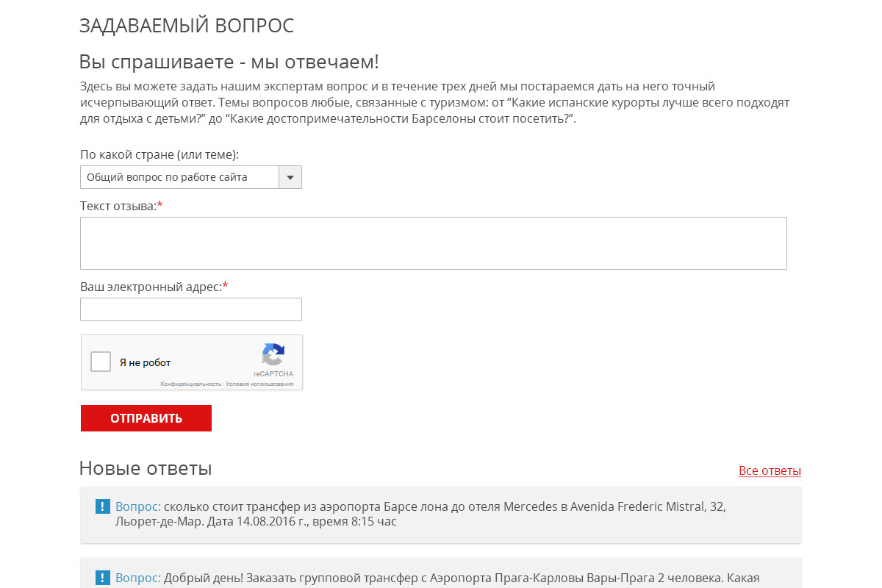Image resolution: width=882 pixels, height=588 pixels.
Task: Tick the "Я не робот" checkbox
Action: pyautogui.click(x=101, y=362)
